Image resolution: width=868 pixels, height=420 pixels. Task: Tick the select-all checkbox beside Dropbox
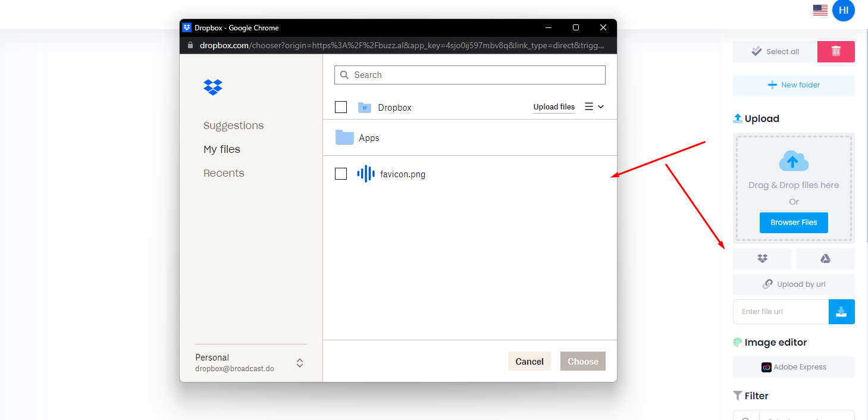click(x=341, y=107)
